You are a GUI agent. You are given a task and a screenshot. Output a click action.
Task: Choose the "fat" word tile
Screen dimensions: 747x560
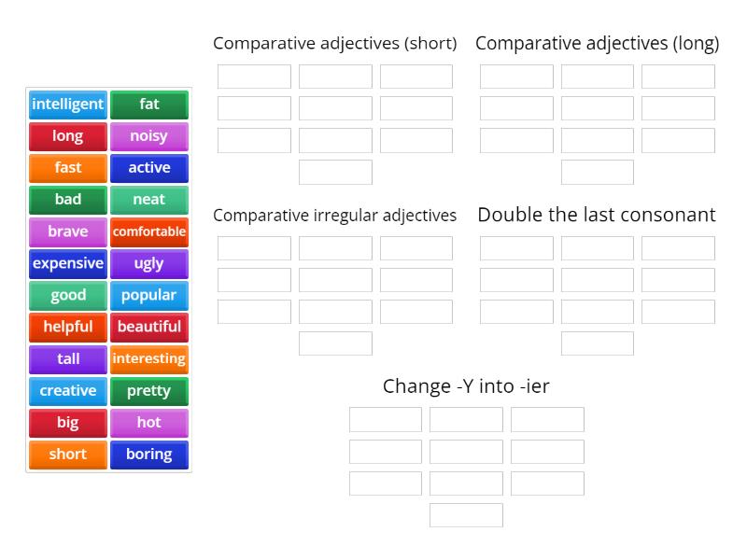click(149, 105)
